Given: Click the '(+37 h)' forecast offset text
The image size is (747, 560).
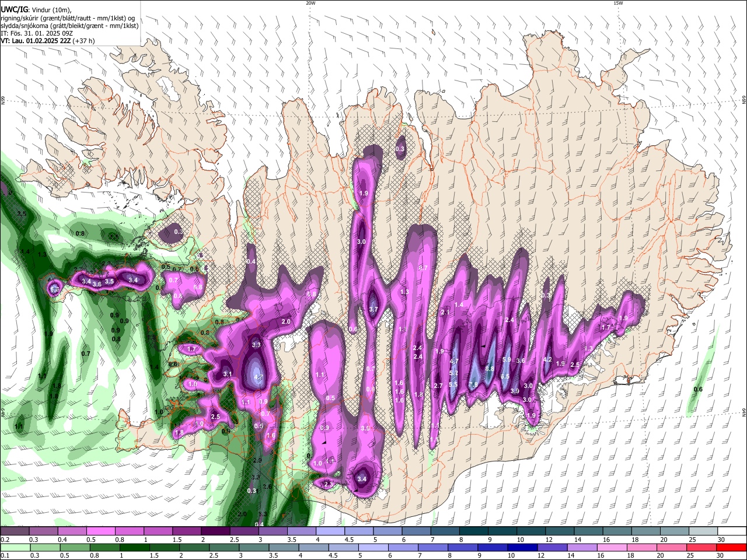Looking at the screenshot, I should pyautogui.click(x=84, y=41).
